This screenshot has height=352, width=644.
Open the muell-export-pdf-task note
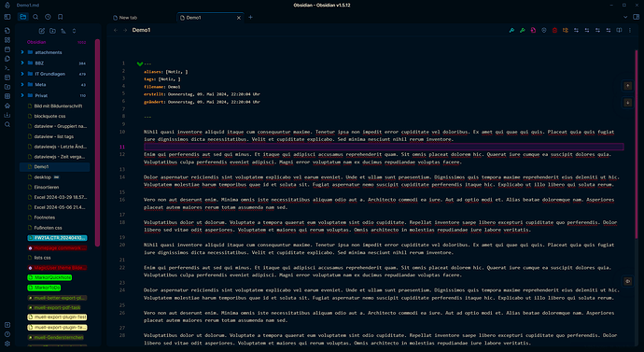tap(54, 307)
